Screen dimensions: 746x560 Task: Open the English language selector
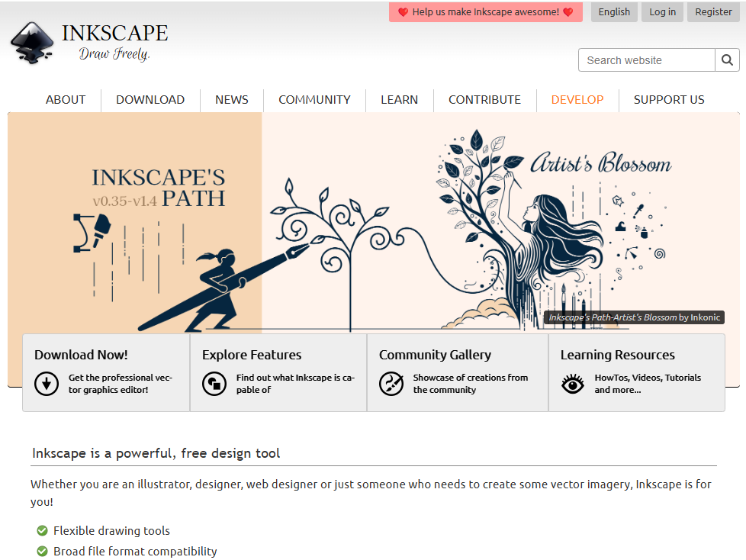tap(614, 12)
